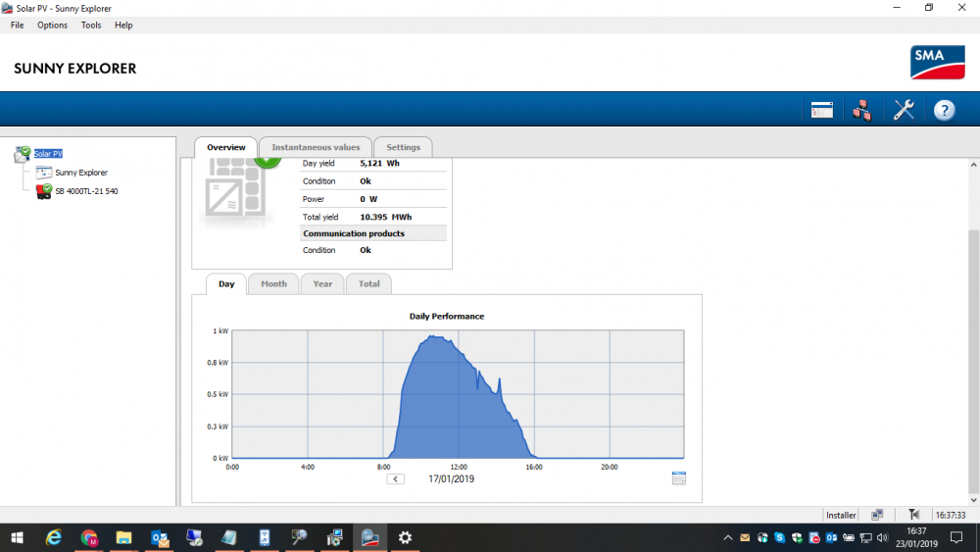
Task: Click the Communication products heading
Action: 354,233
